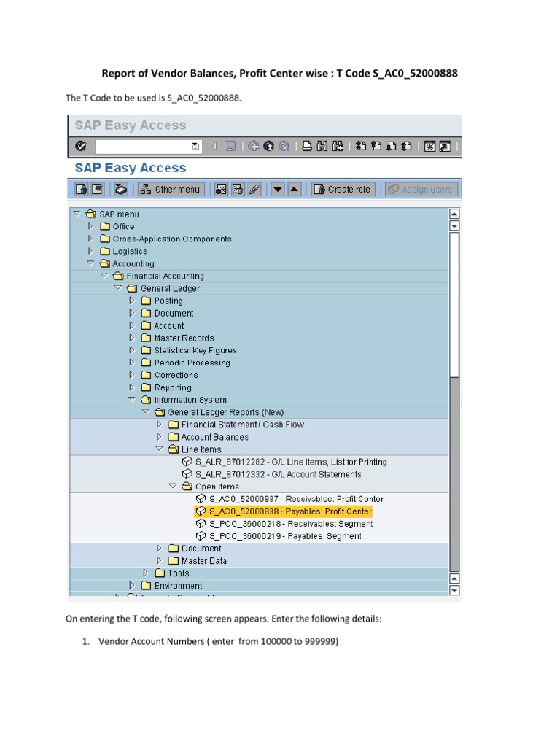The image size is (560, 747).
Task: Expand the Posting folder
Action: [x=132, y=301]
